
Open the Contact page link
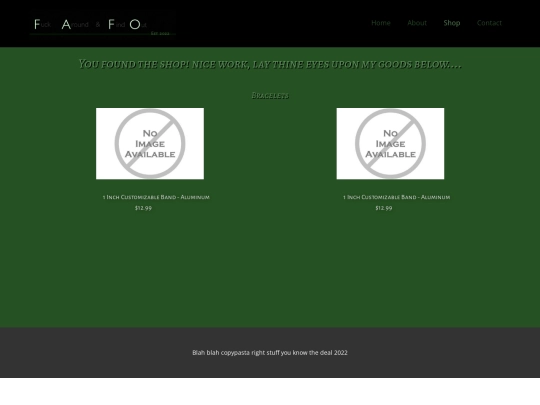tap(489, 23)
